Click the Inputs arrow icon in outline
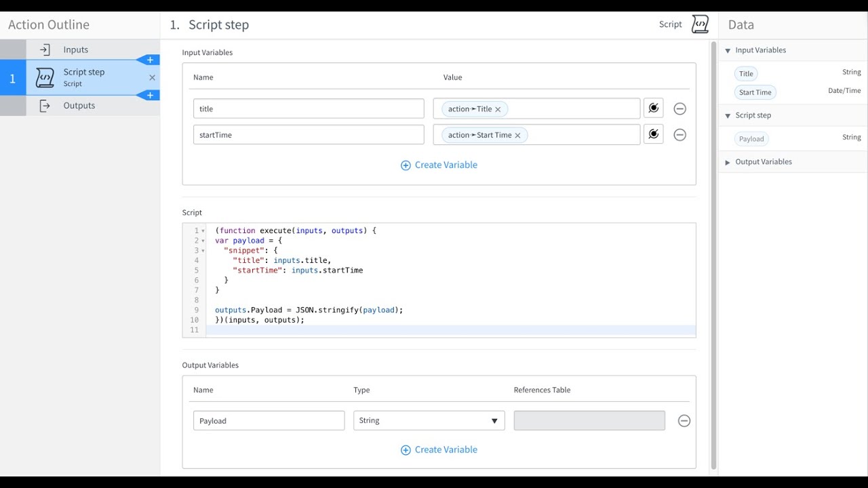Screen dimensions: 868x488 pyautogui.click(x=45, y=49)
